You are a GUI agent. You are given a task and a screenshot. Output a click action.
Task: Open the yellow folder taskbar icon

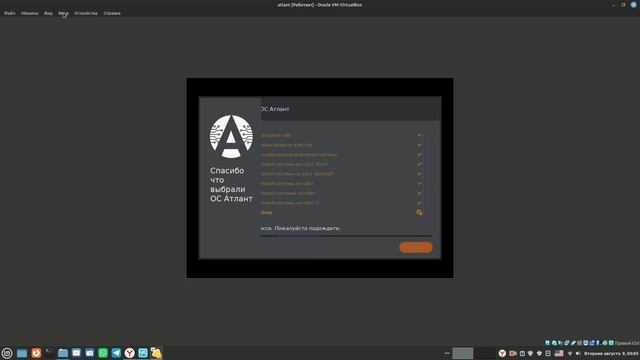coord(156,353)
